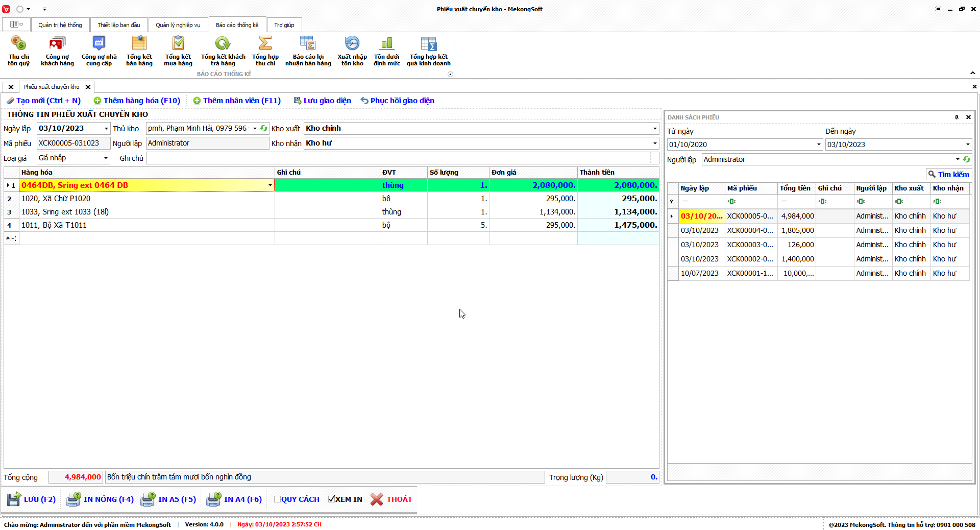
Task: Click refresh icon next to Thủ kho
Action: pyautogui.click(x=264, y=128)
